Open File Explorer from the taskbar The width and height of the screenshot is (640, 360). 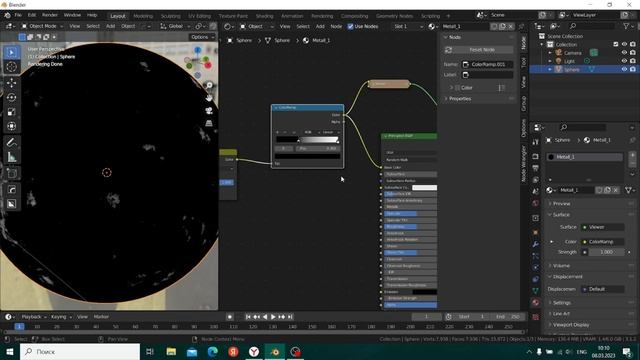click(171, 351)
